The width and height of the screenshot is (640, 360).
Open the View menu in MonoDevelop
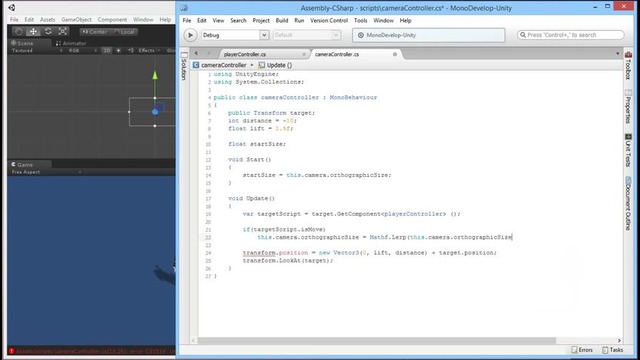(x=218, y=20)
